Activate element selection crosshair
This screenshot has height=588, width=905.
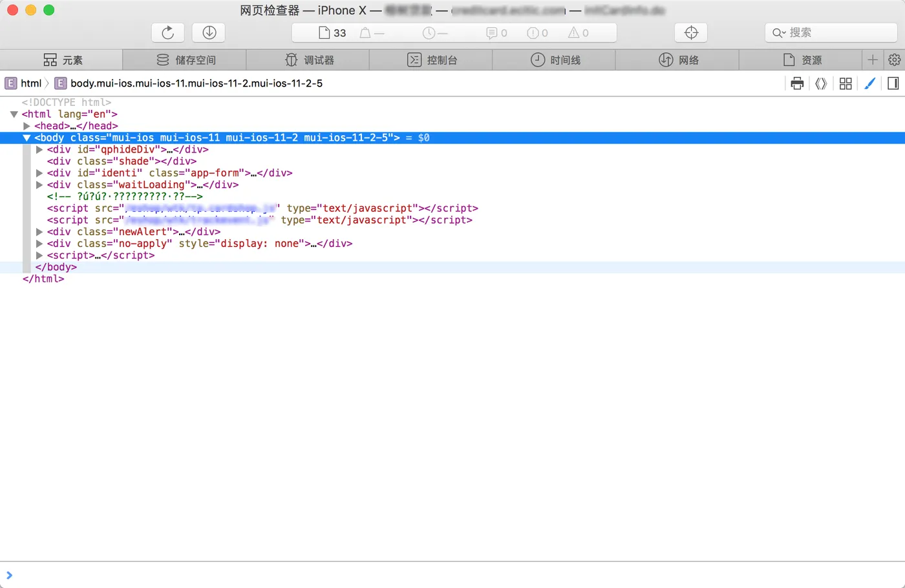[x=691, y=32]
